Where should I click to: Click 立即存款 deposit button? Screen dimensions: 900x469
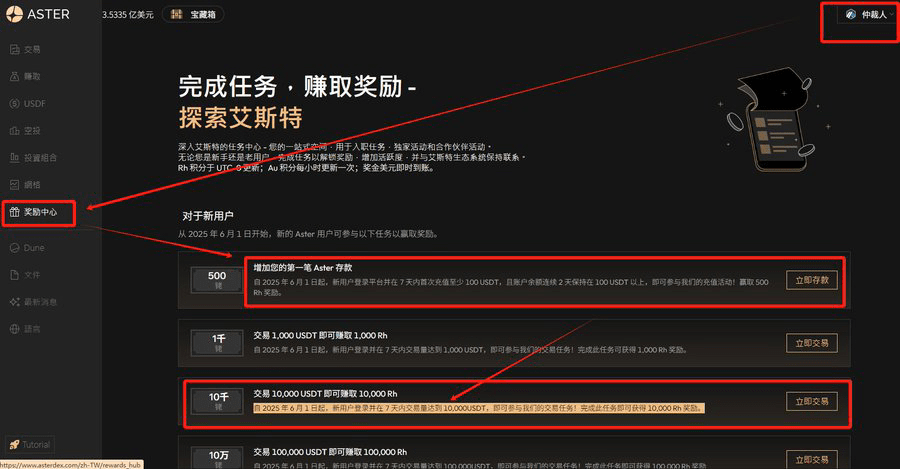pyautogui.click(x=812, y=280)
